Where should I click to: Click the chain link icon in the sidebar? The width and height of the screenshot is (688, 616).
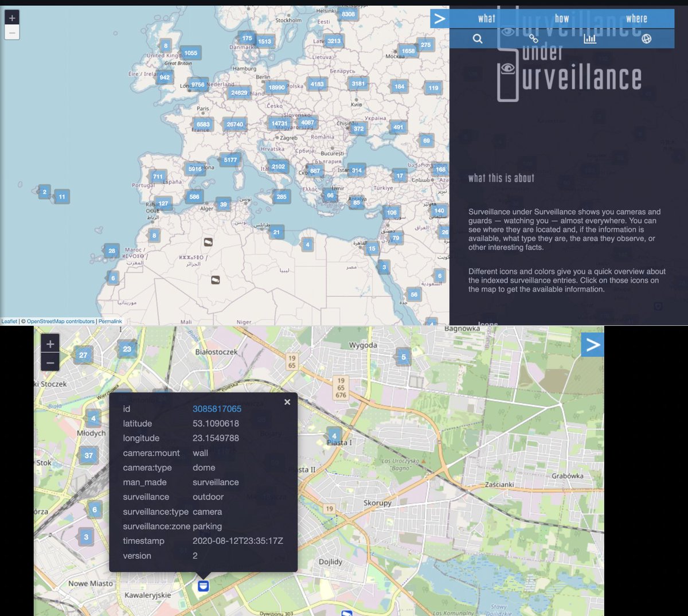click(534, 38)
